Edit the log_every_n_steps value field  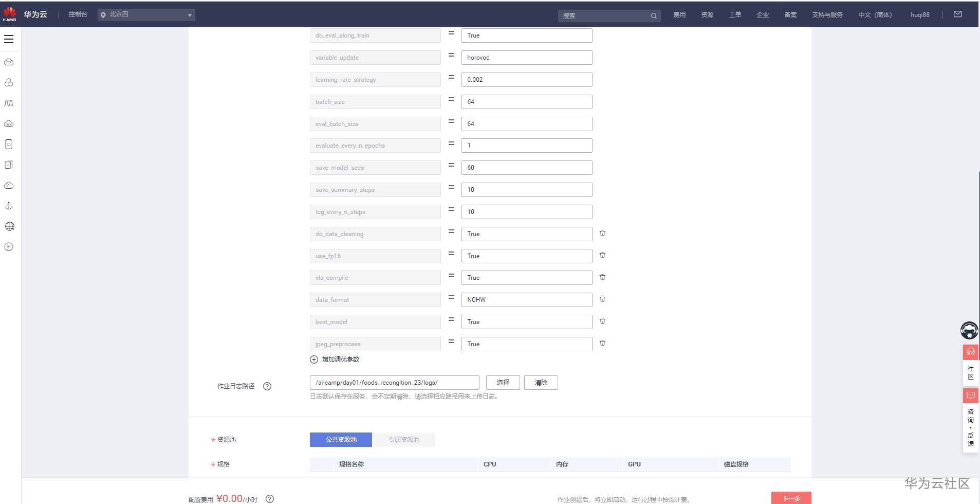[527, 212]
